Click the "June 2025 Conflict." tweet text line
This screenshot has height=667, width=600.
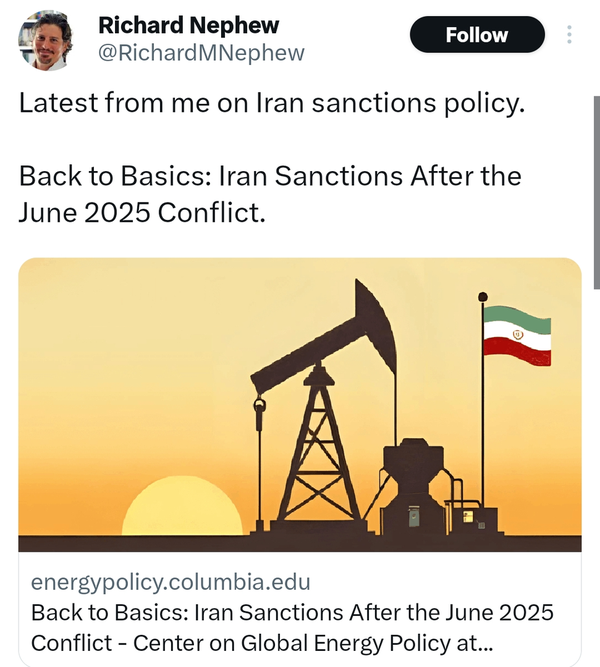click(142, 211)
